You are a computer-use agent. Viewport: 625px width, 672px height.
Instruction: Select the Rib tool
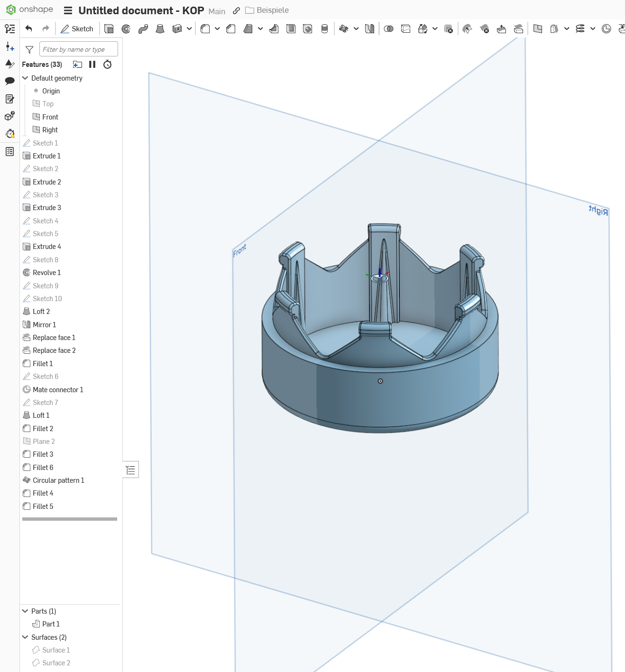[x=274, y=29]
